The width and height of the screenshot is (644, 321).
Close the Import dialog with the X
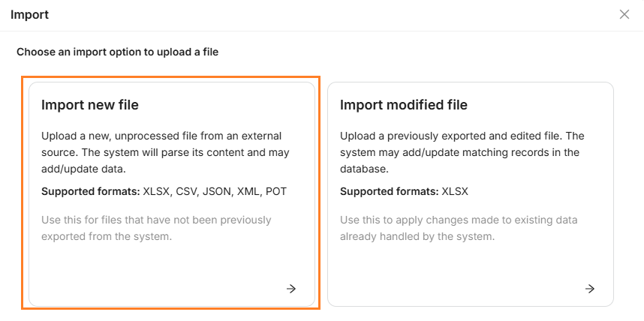[624, 14]
